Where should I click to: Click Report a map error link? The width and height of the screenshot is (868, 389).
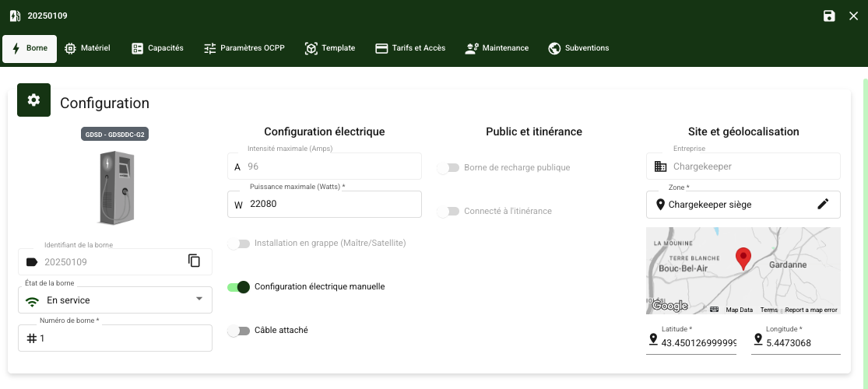click(x=810, y=310)
